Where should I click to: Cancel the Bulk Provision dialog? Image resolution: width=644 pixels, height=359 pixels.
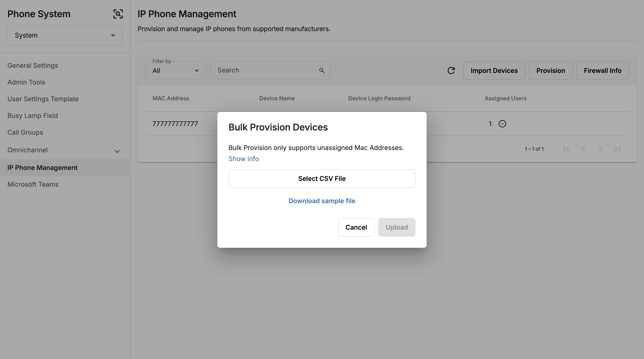(x=356, y=227)
